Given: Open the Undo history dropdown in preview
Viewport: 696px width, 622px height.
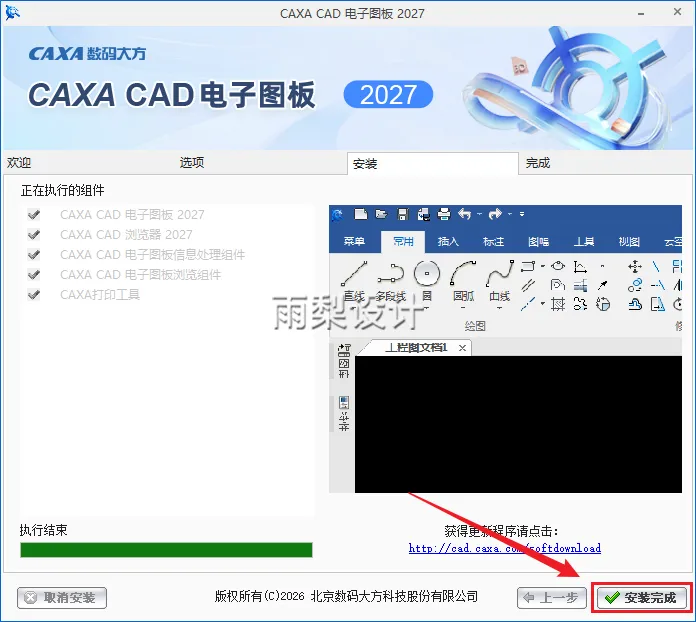Looking at the screenshot, I should (479, 214).
